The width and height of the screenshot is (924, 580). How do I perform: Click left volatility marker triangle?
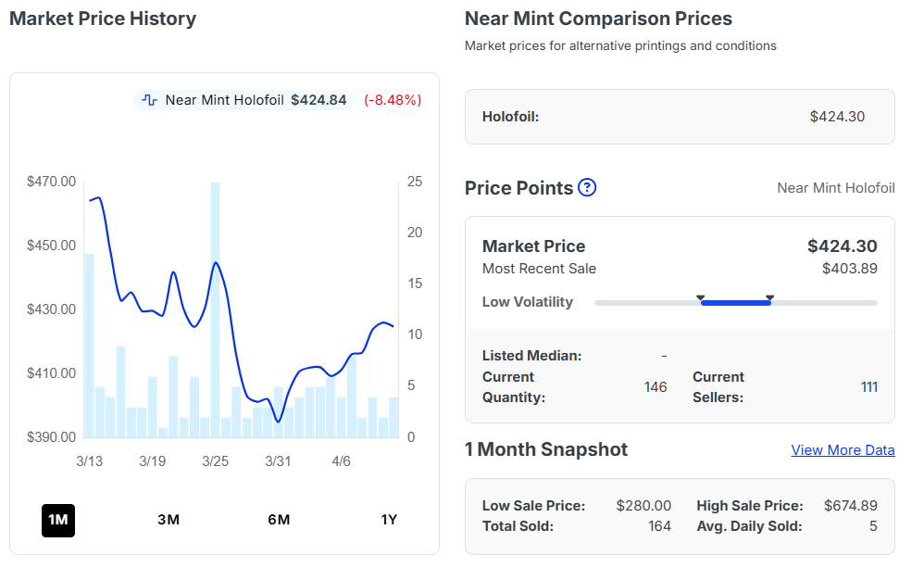click(x=701, y=297)
